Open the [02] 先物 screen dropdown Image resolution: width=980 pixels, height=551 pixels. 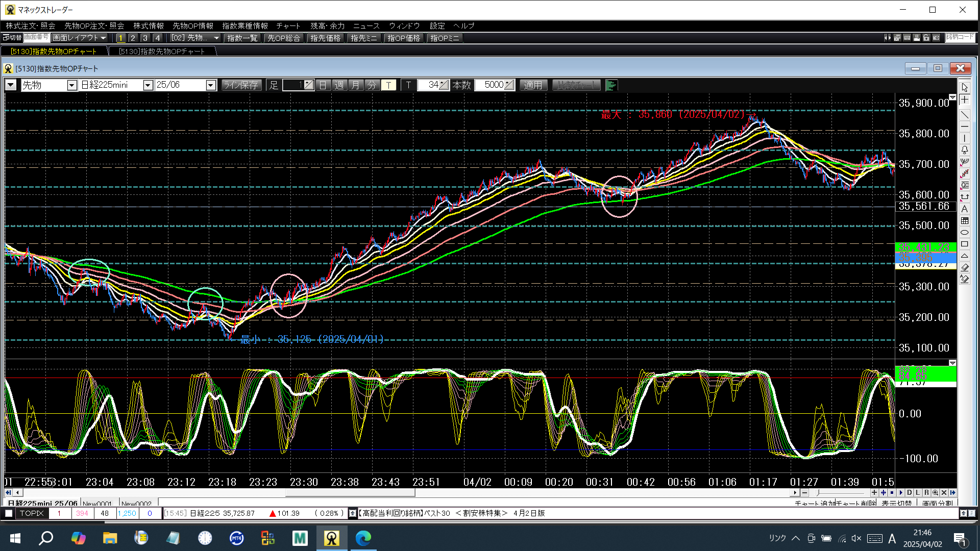194,38
